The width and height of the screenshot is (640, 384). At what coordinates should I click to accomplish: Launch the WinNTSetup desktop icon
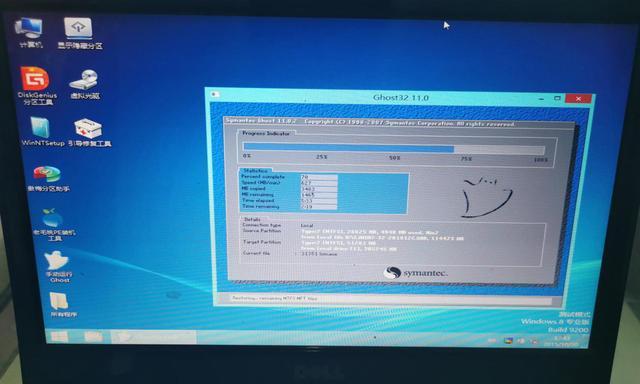tap(42, 131)
